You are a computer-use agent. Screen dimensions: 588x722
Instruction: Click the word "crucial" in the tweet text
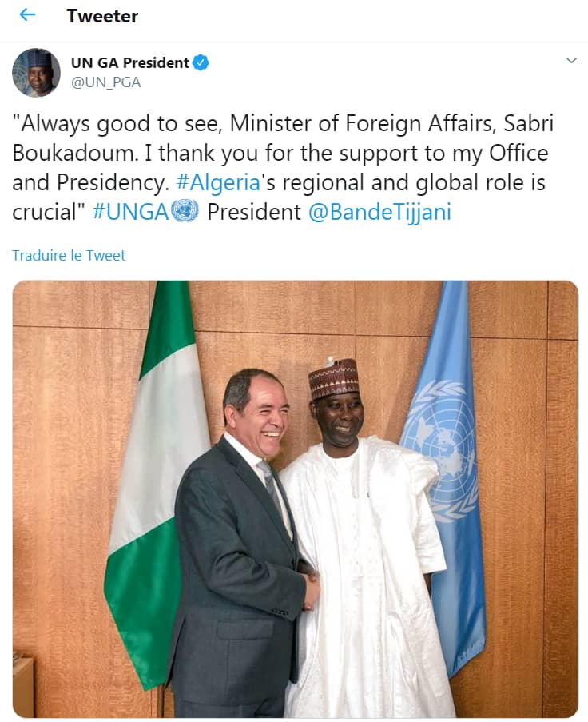pos(45,212)
